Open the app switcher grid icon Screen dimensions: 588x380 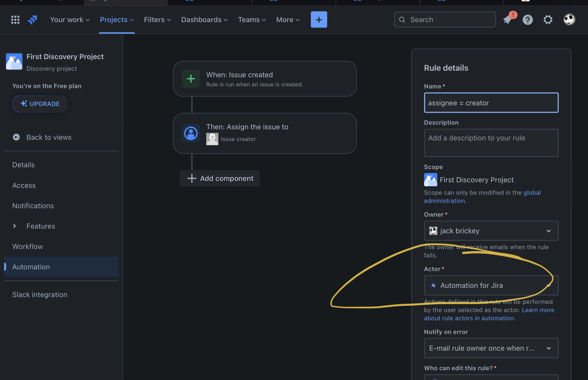coord(15,20)
